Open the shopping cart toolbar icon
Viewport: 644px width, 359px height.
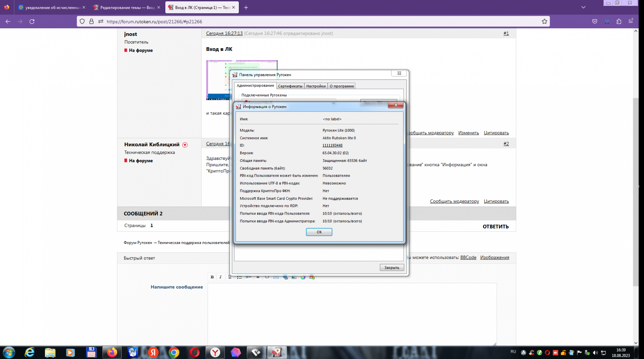click(x=607, y=21)
